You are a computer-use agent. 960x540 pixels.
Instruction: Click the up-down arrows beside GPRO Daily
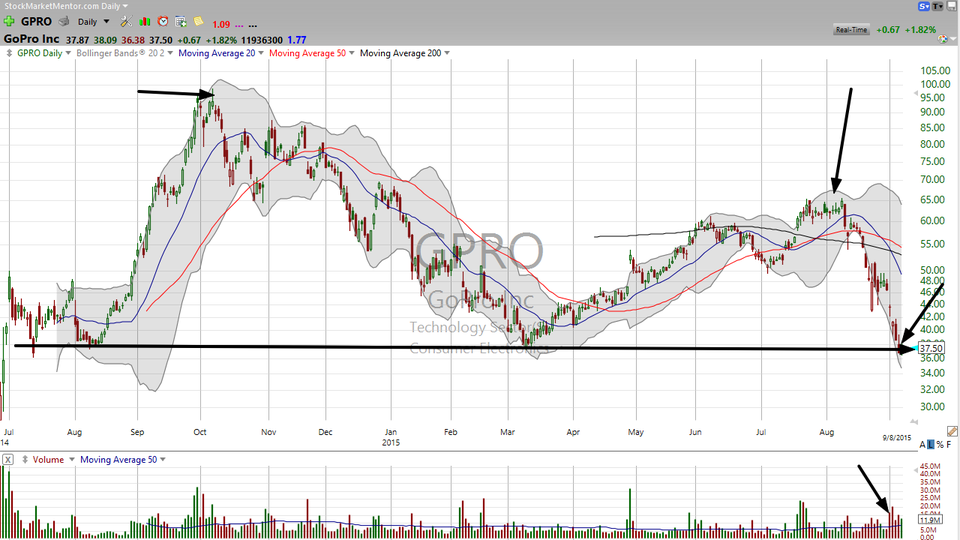pyautogui.click(x=9, y=53)
